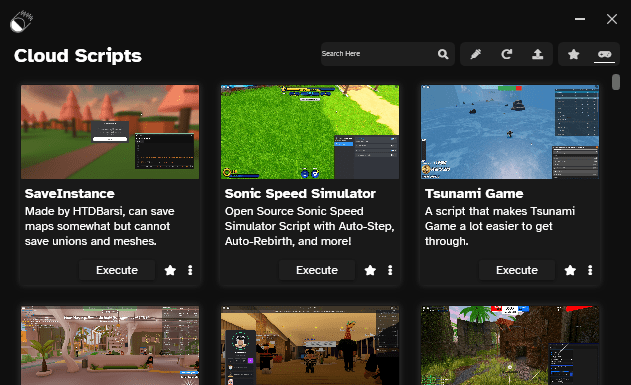The image size is (631, 385).
Task: Click the Sonic Speed Simulator title
Action: click(300, 194)
